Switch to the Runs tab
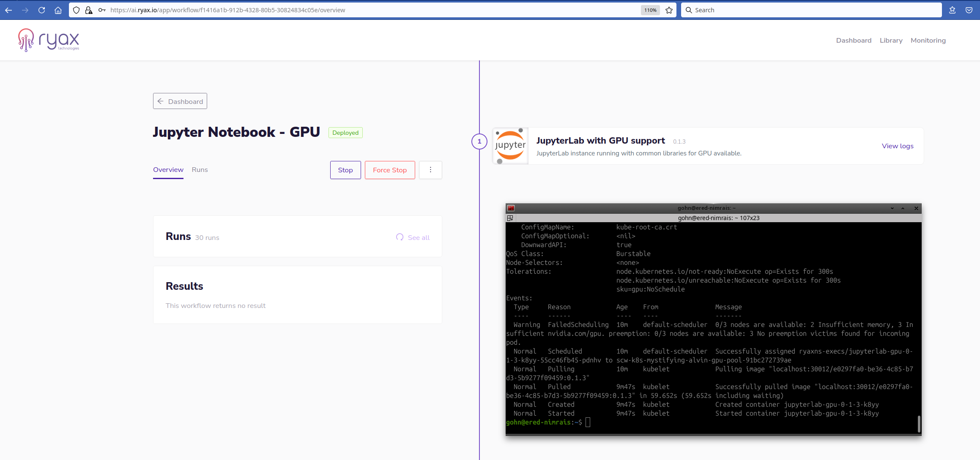Screen dimensions: 980x460 click(200, 170)
